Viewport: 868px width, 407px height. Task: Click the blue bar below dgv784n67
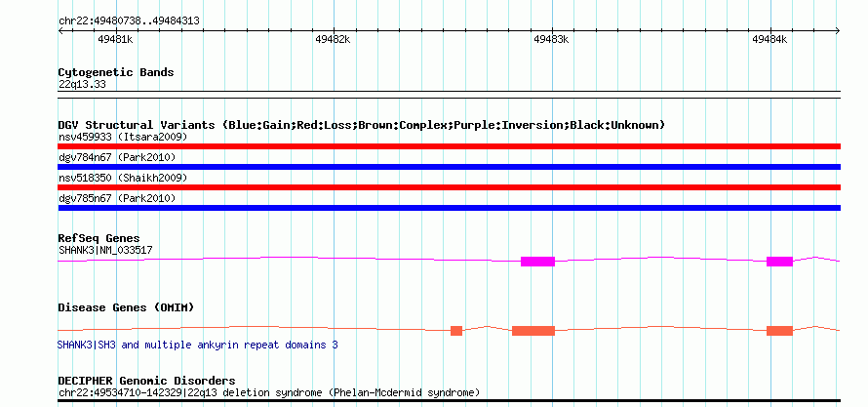450,167
